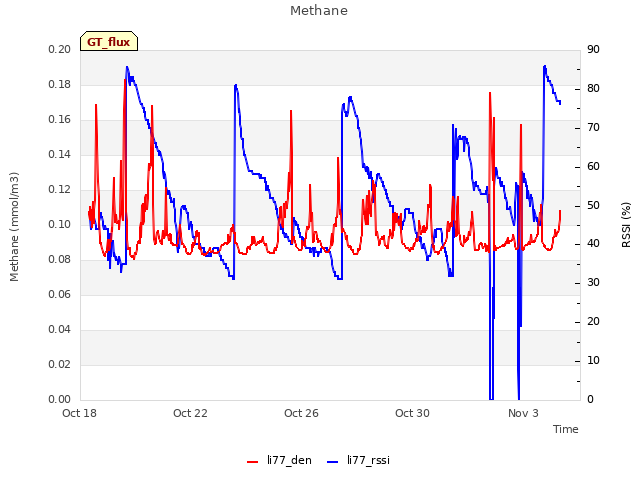This screenshot has height=480, width=640.
Task: Click the 0 RSSI axis value
Action: (590, 400)
